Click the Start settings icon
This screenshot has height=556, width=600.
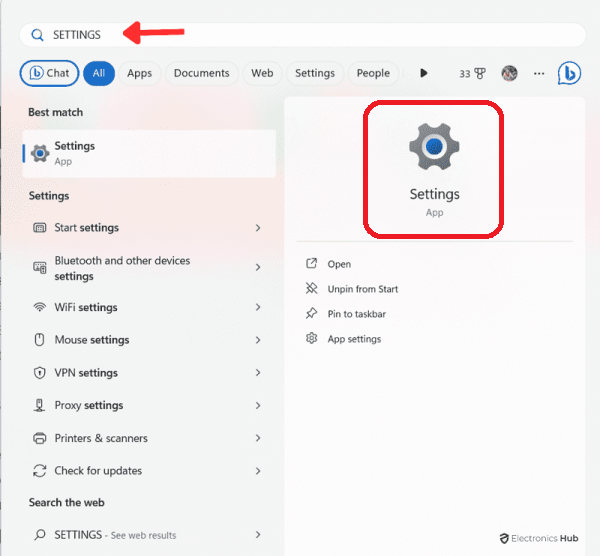click(40, 228)
